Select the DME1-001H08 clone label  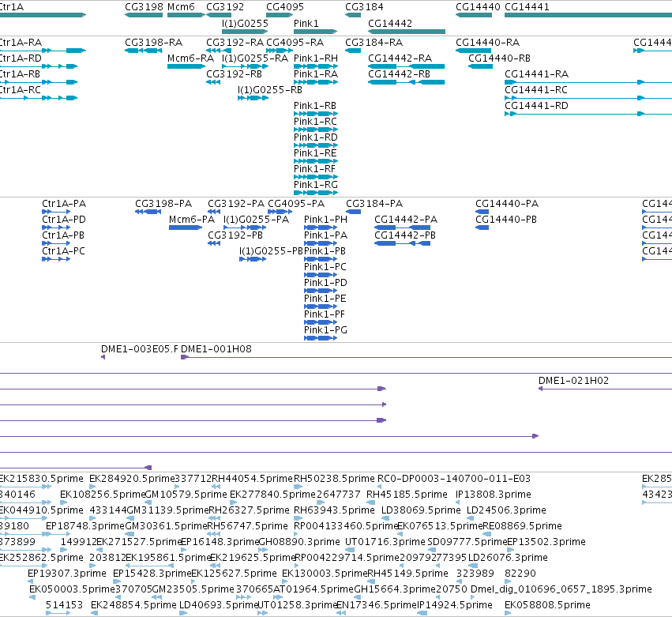point(216,349)
